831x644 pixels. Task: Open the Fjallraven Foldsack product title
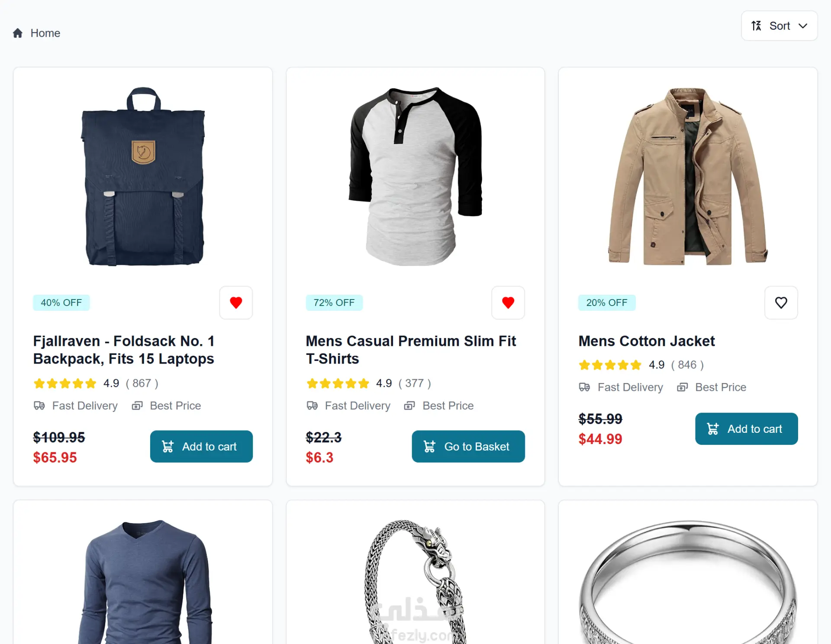click(124, 350)
